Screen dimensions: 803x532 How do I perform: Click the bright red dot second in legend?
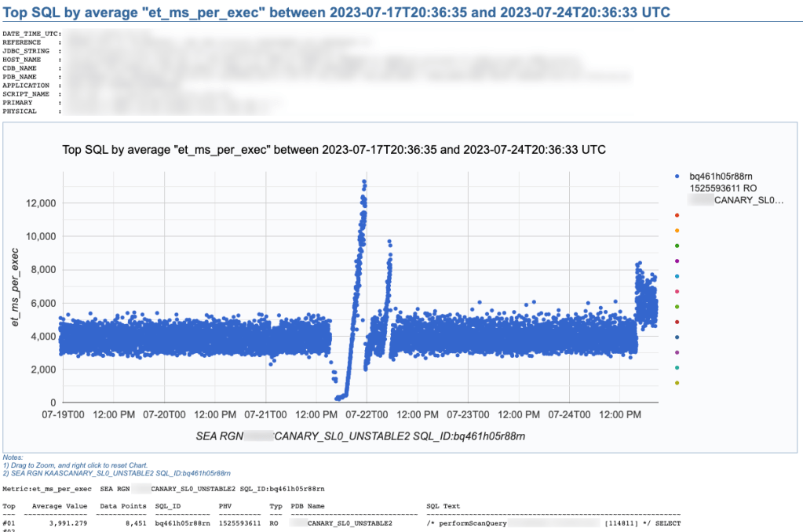(677, 215)
